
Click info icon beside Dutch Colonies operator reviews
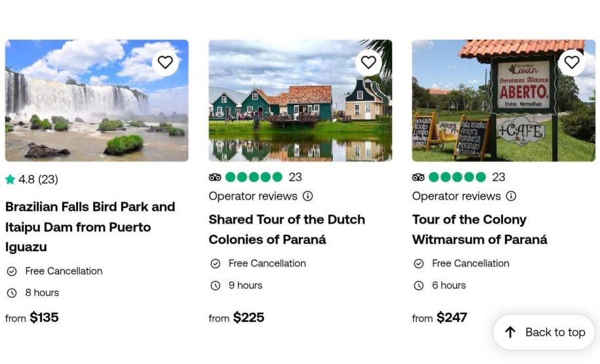tap(308, 196)
